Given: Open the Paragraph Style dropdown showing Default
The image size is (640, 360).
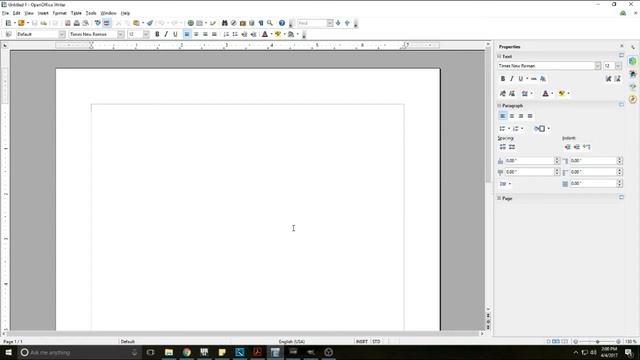Looking at the screenshot, I should click(x=62, y=34).
